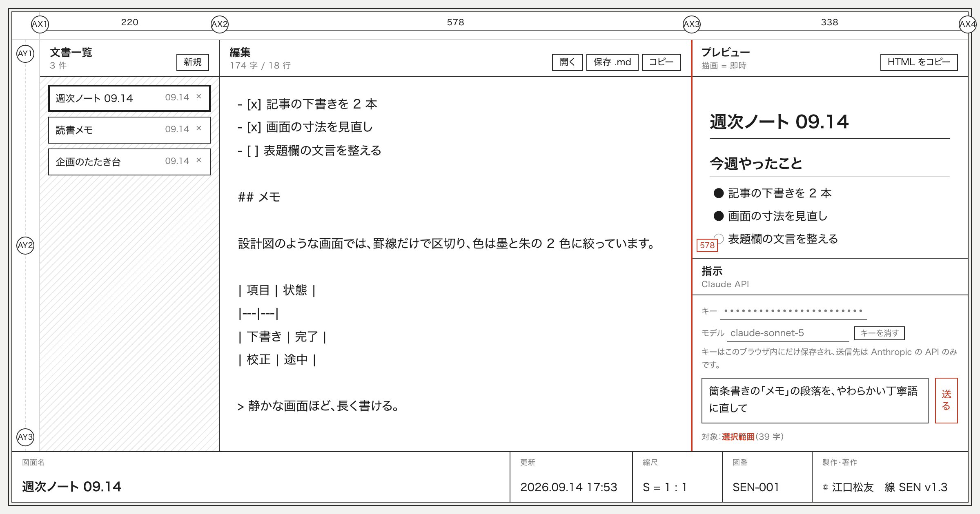Save the document with 保存 .md
Image resolution: width=980 pixels, height=514 pixels.
click(x=612, y=62)
